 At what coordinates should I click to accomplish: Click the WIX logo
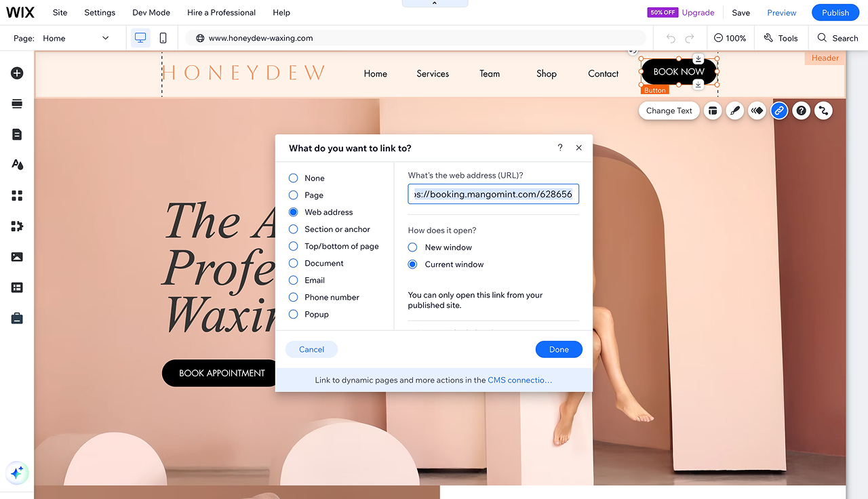pyautogui.click(x=21, y=12)
